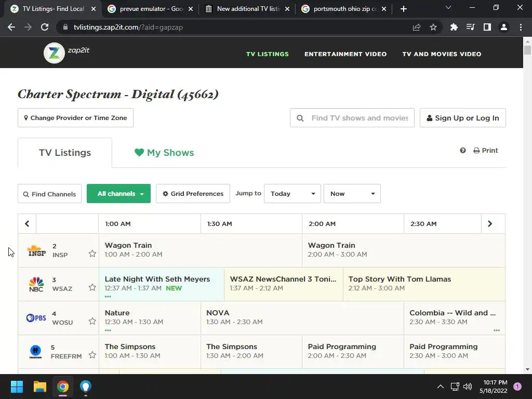Open TV LISTINGS nav menu item
The image size is (532, 399).
268,54
